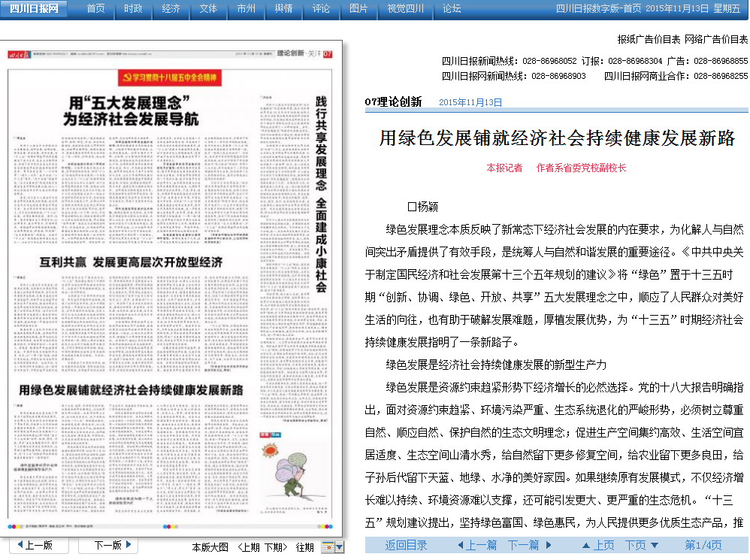The image size is (750, 560).
Task: Click the red 07 page number badge
Action: [x=328, y=54]
